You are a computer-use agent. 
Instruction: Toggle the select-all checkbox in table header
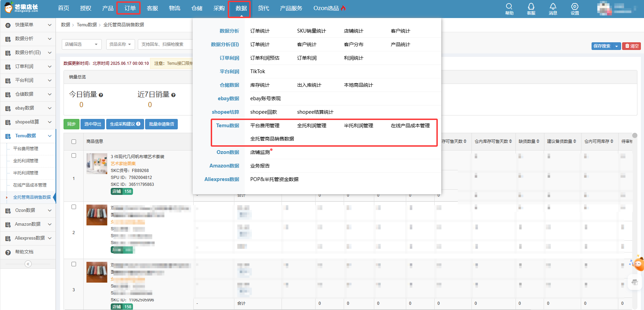[x=74, y=141]
